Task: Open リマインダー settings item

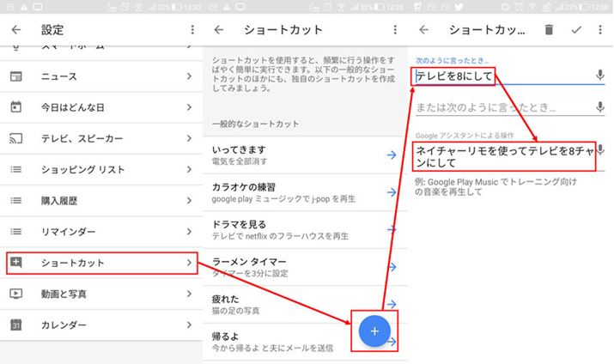Action: (101, 232)
